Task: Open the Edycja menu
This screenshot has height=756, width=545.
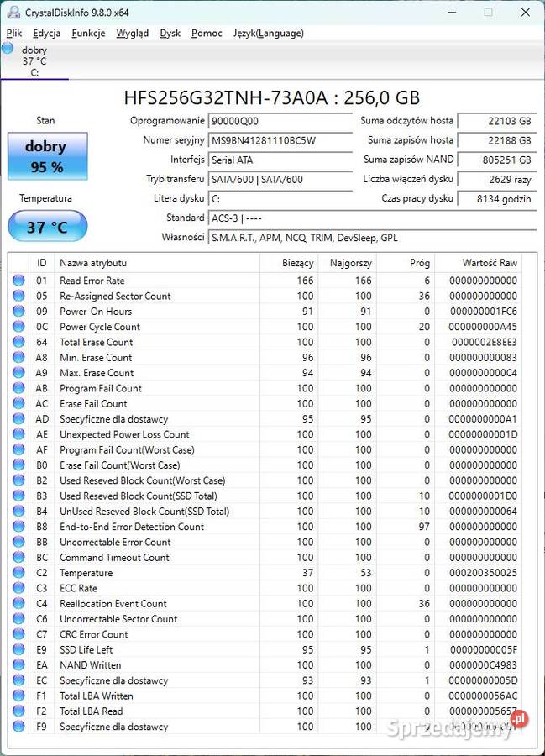Action: pyautogui.click(x=47, y=34)
